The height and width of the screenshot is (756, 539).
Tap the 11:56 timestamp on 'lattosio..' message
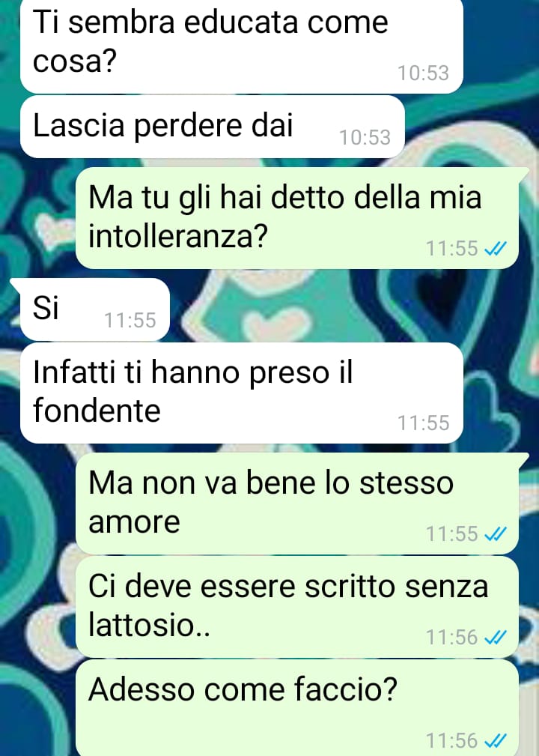point(452,638)
